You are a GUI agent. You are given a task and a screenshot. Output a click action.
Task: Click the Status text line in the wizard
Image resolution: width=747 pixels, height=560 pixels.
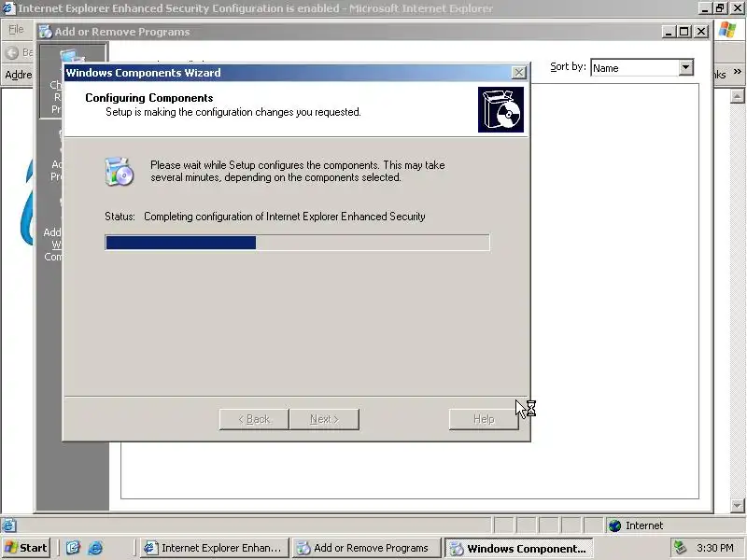265,217
